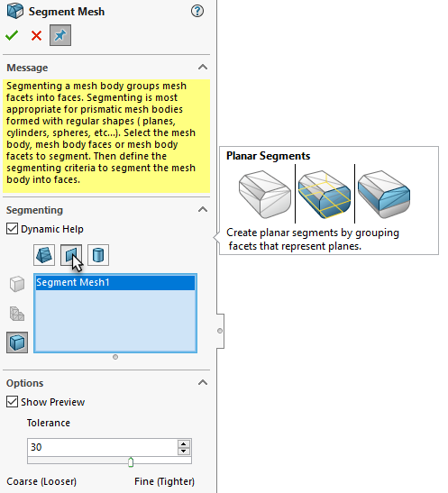Viewport: 448px width, 493px height.
Task: Collapse the Segmenting section
Action: 203,209
